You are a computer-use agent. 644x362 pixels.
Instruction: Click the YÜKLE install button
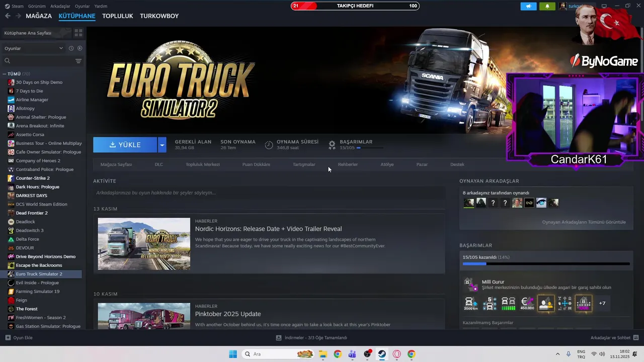[x=125, y=145]
